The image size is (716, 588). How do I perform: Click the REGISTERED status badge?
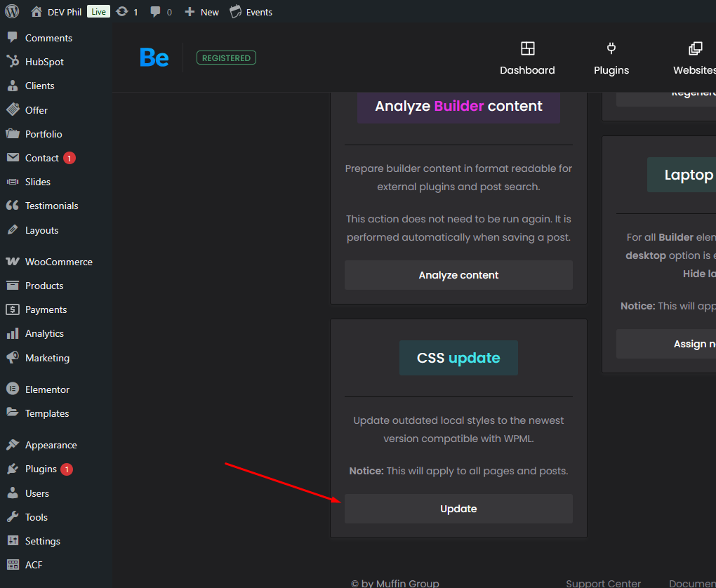[226, 58]
